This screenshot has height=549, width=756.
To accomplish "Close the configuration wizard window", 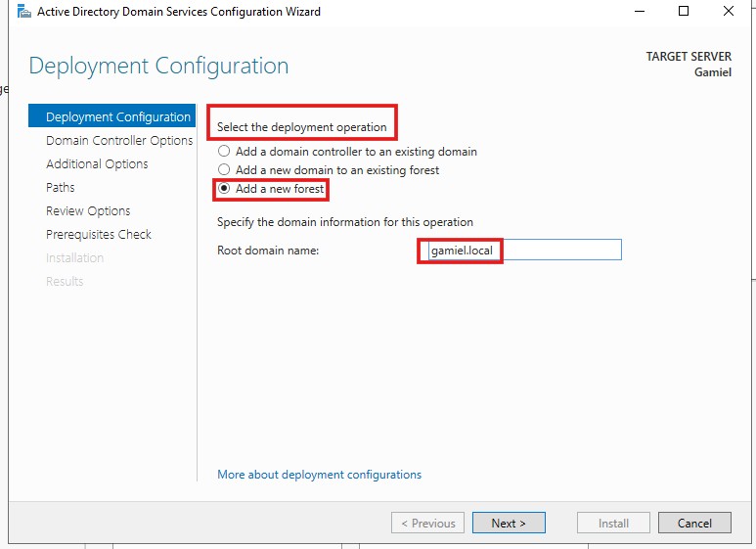I will 728,11.
